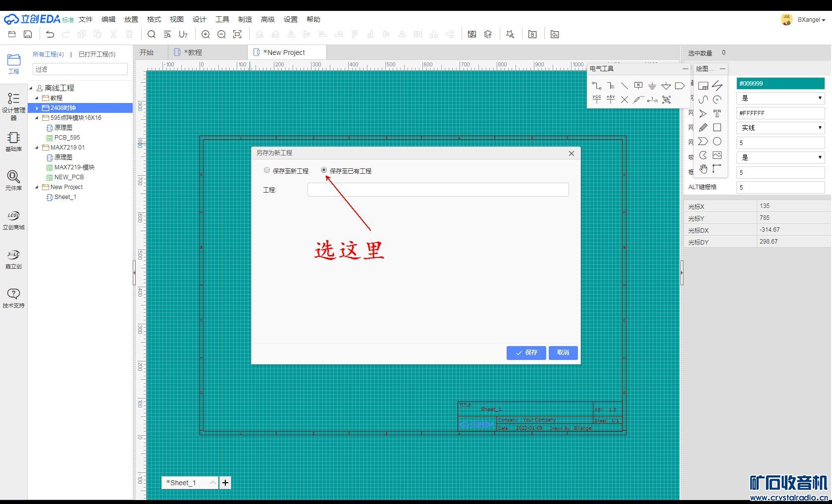Image resolution: width=832 pixels, height=504 pixels.
Task: Click the undo arrow in toolbar
Action: click(x=50, y=34)
